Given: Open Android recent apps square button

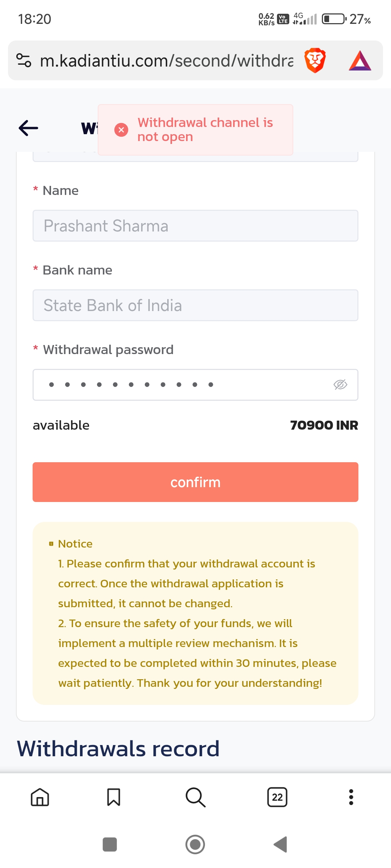Looking at the screenshot, I should click(110, 844).
